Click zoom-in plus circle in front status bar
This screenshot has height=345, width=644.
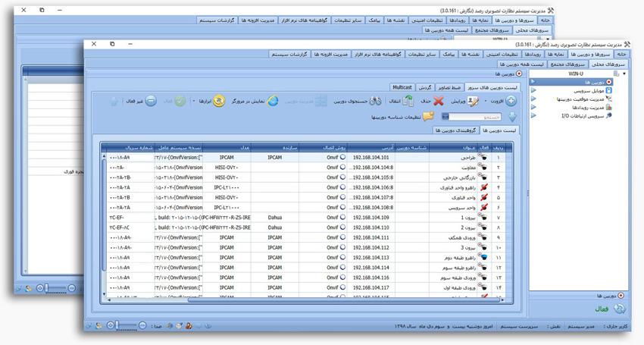click(x=110, y=326)
